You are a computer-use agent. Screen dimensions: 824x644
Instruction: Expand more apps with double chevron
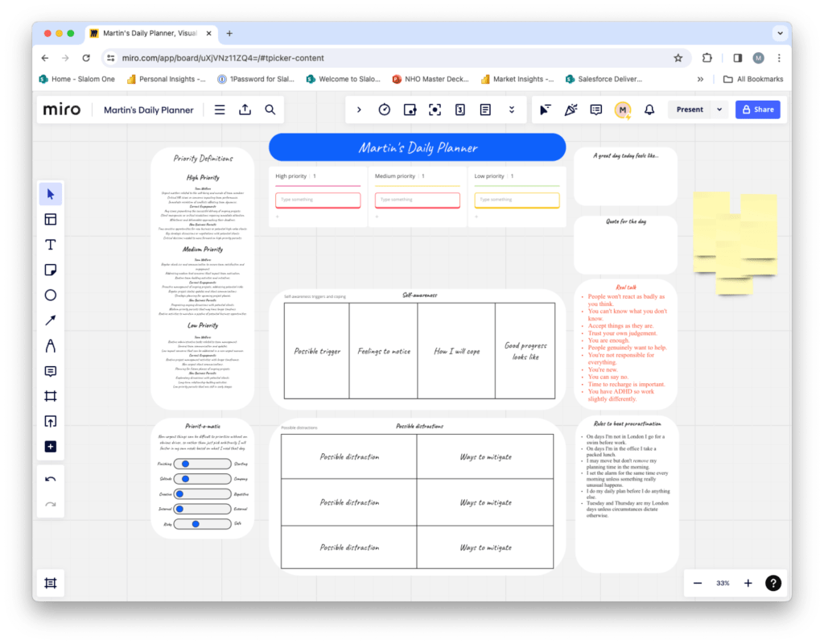pos(511,109)
